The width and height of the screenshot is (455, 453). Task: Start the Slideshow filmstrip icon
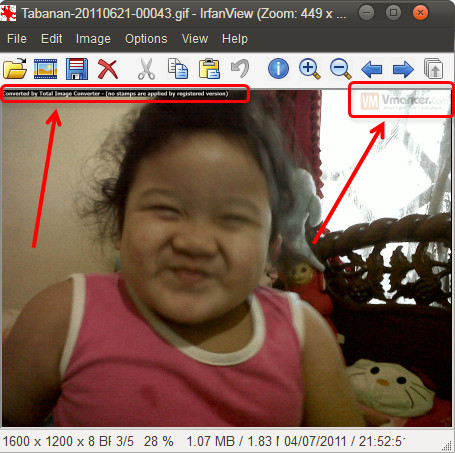(46, 69)
